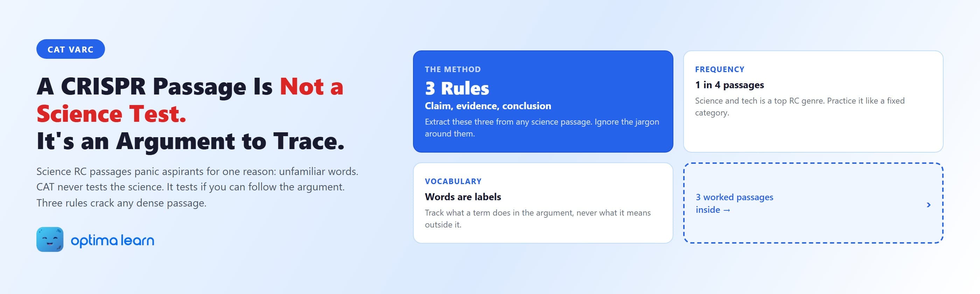Image resolution: width=980 pixels, height=294 pixels.
Task: Click the 'optima learn' logo text
Action: tap(113, 240)
